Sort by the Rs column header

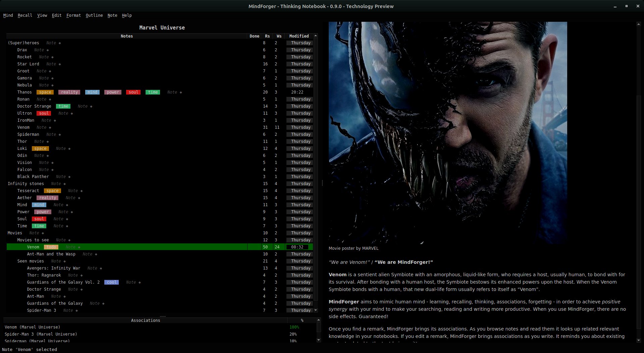[x=267, y=36]
